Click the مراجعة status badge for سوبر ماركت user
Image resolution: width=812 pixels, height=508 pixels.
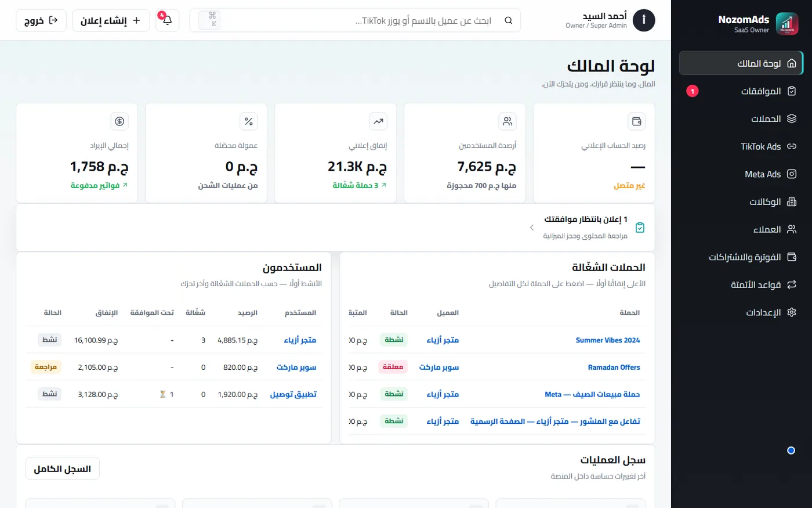pyautogui.click(x=46, y=367)
